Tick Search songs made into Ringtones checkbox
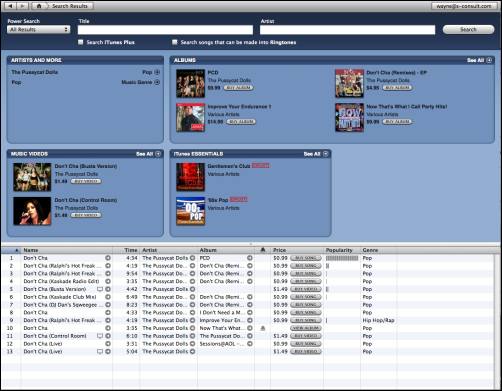This screenshot has width=502, height=391. (x=174, y=42)
